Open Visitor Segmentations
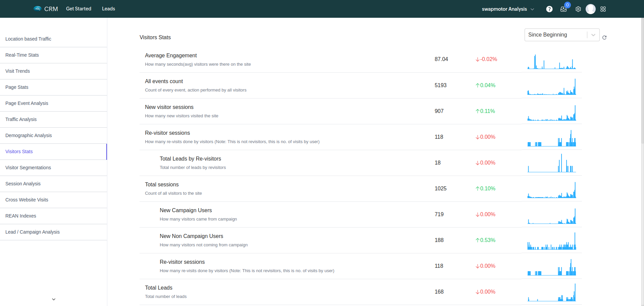This screenshot has width=644, height=306. coord(54,168)
